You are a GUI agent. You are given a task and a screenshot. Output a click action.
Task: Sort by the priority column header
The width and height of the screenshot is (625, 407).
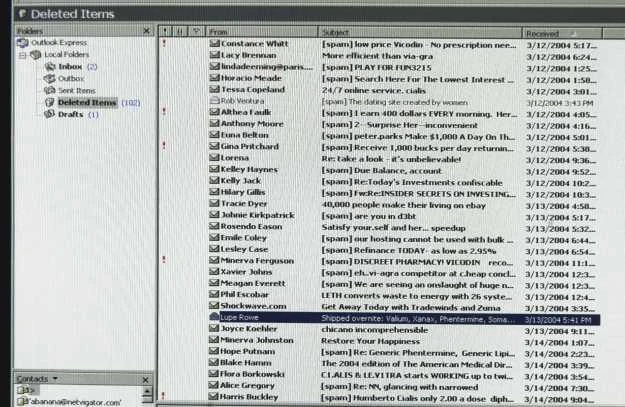(x=165, y=33)
